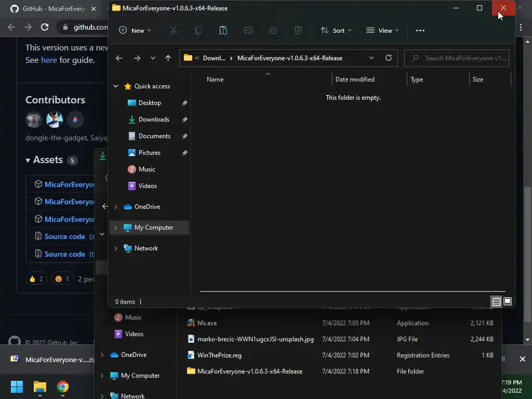Collapse the Assets section on GitHub
The image size is (532, 399).
coord(44,160)
